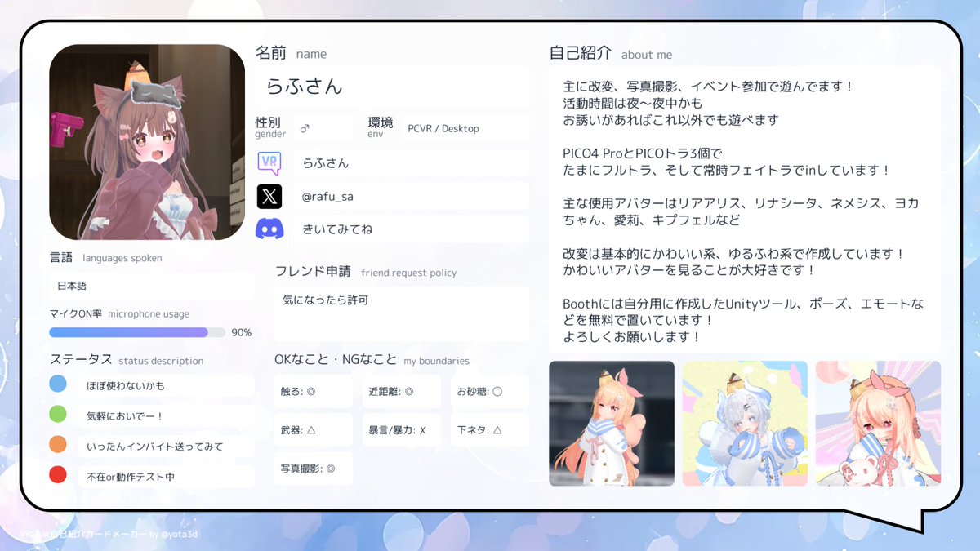The image size is (980, 551).
Task: Click the 暴言/暴力: ✗ boundary box
Action: [x=402, y=430]
